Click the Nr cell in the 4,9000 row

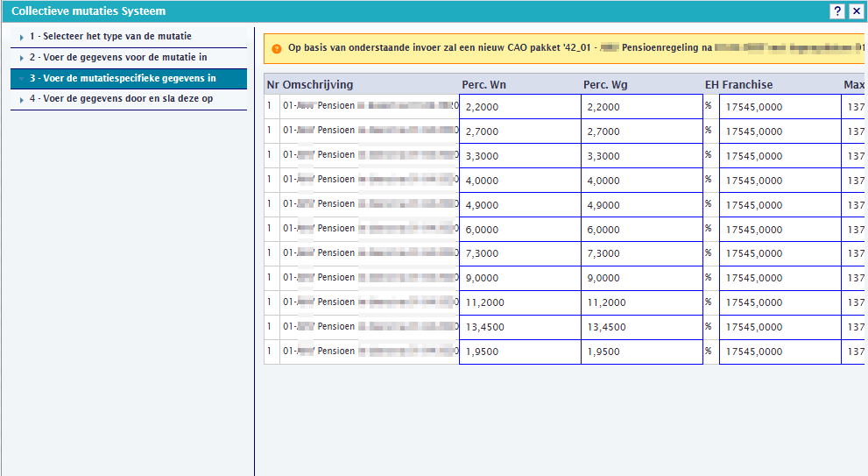pyautogui.click(x=270, y=204)
